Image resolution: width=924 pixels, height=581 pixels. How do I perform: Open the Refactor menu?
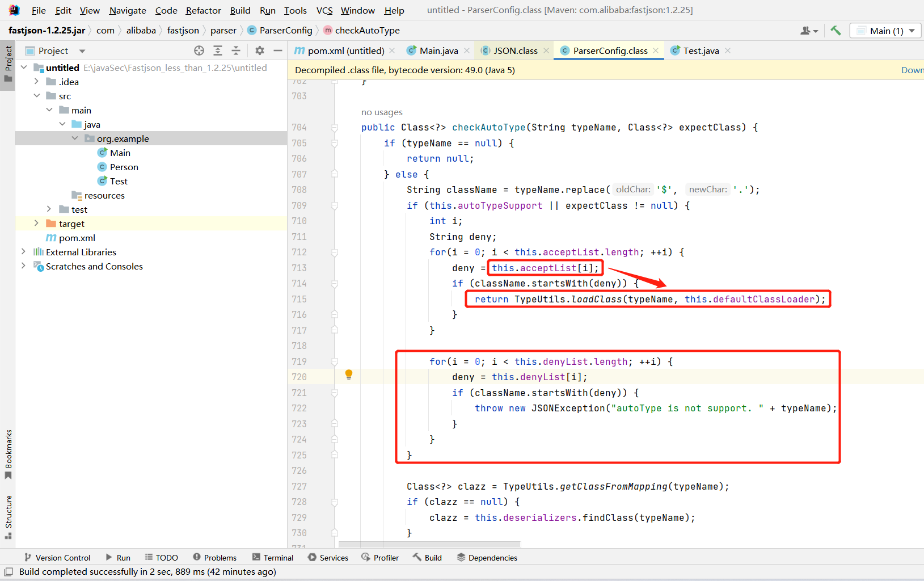pos(203,10)
